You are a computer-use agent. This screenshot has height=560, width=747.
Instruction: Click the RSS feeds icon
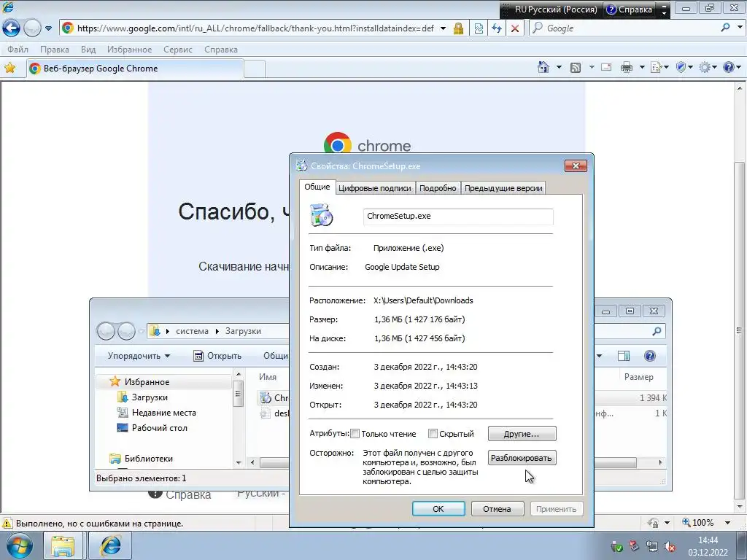coord(576,68)
